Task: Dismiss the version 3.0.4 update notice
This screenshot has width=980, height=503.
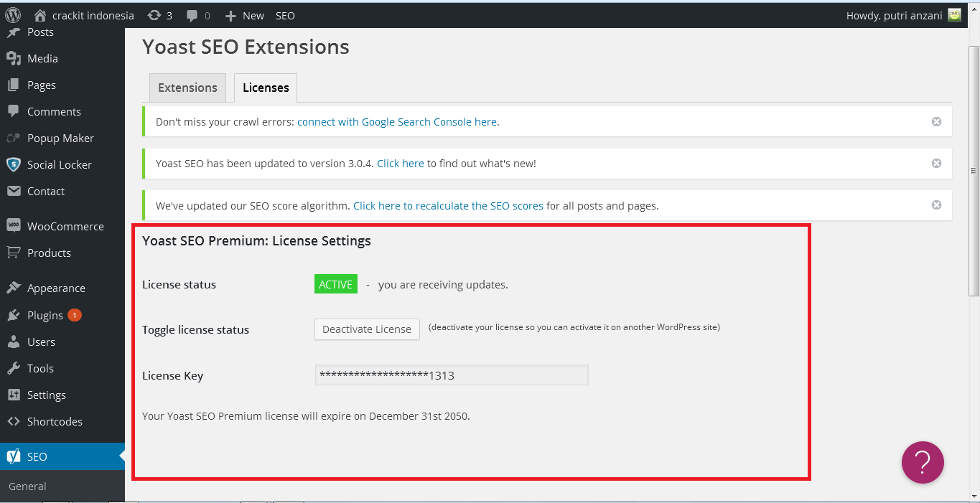Action: [936, 163]
